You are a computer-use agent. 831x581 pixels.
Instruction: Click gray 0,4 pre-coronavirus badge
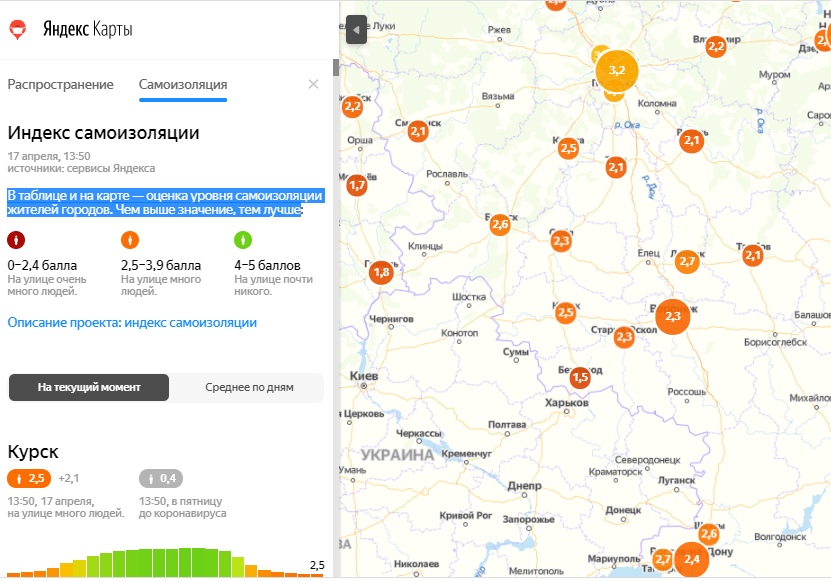[x=161, y=479]
